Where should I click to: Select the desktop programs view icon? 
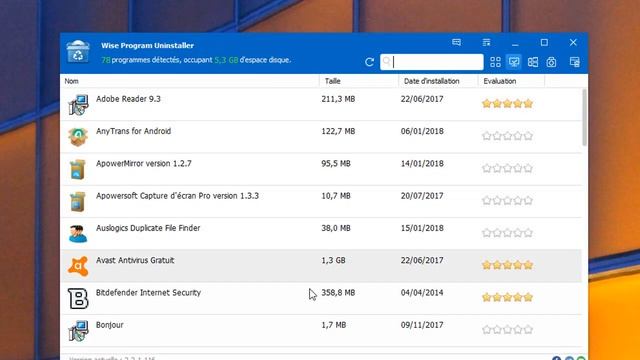coord(514,62)
